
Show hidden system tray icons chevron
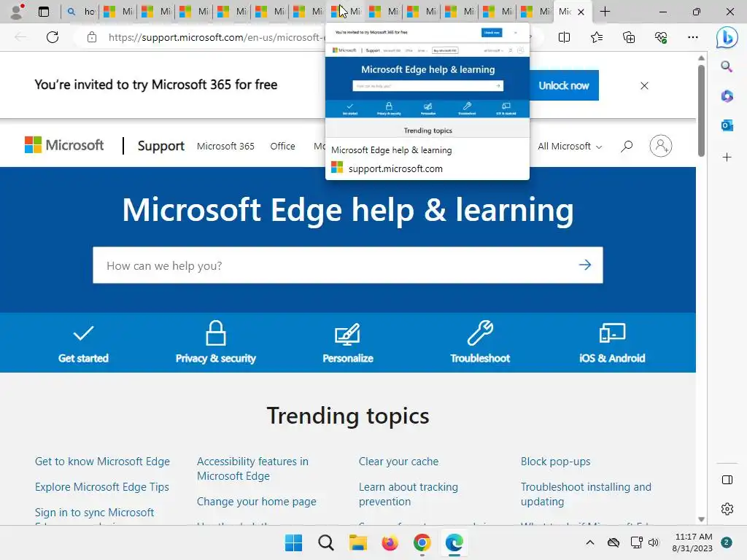coord(589,542)
